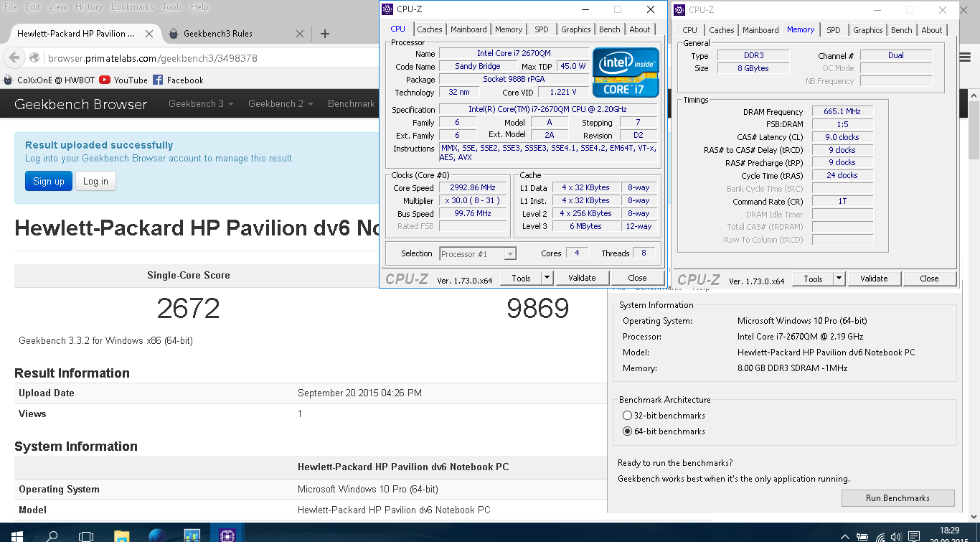This screenshot has height=542, width=980.
Task: Open Mainboard tab in CPU-Z CPU window
Action: [x=468, y=29]
